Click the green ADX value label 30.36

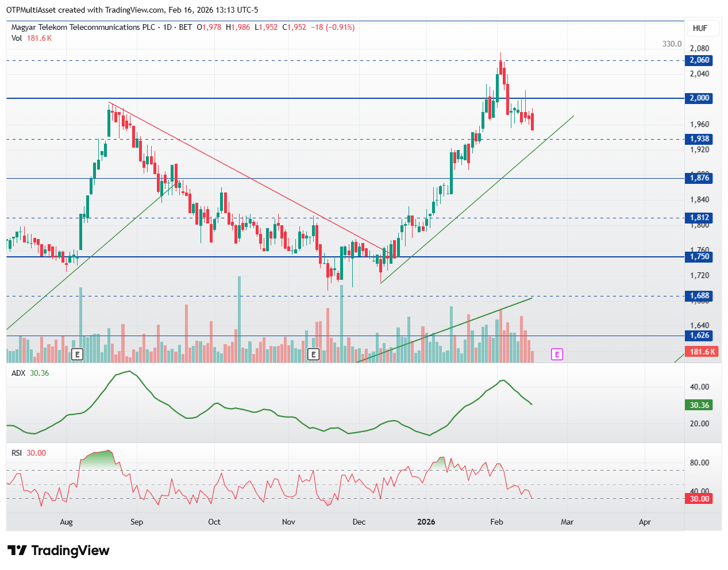(699, 405)
